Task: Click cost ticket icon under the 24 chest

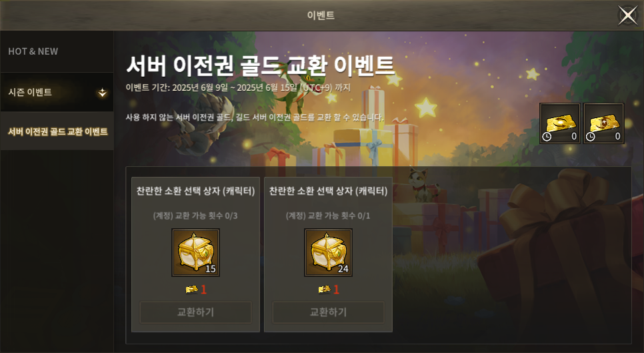Action: [x=324, y=290]
